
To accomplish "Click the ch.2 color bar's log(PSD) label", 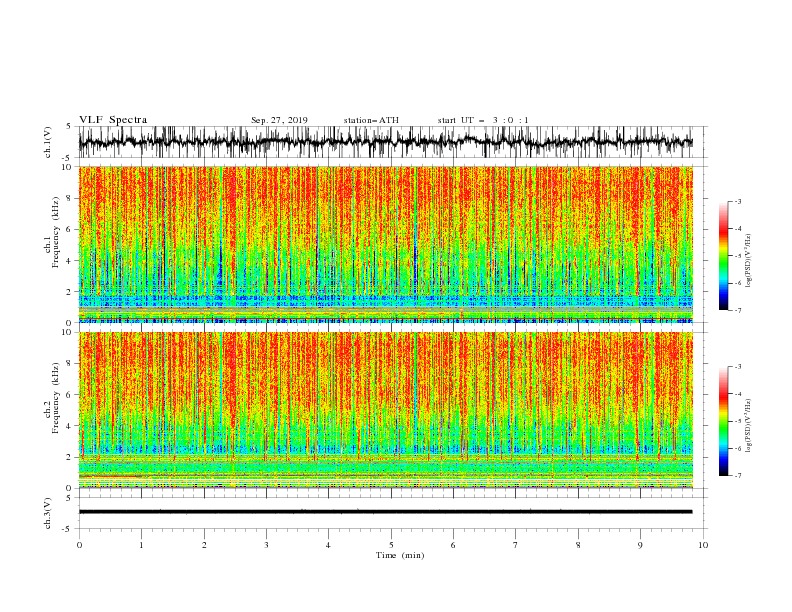I will point(749,427).
